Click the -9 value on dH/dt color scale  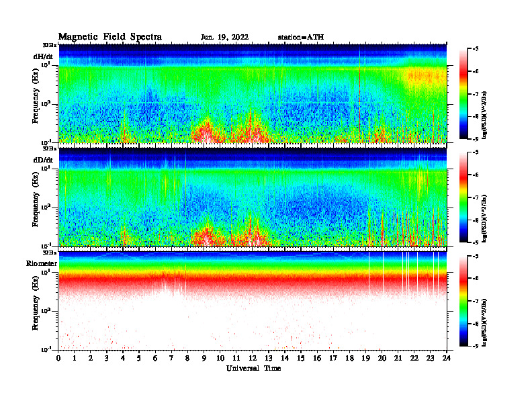(476, 139)
